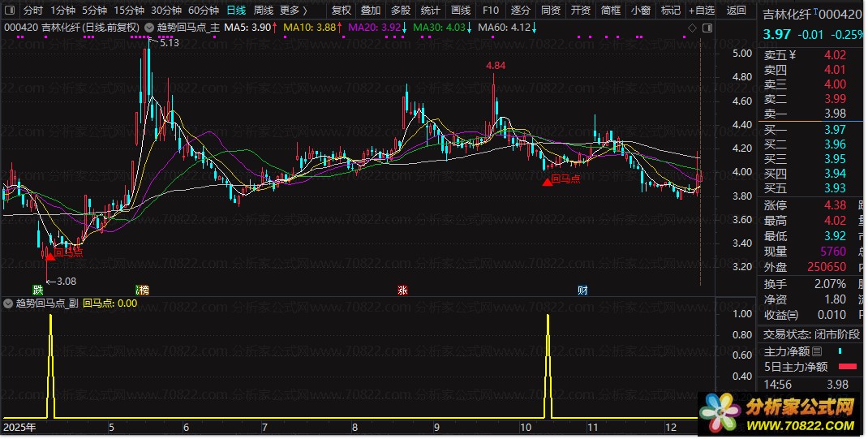Add stock to watchlist via +自选
This screenshot has width=868, height=439.
(702, 10)
